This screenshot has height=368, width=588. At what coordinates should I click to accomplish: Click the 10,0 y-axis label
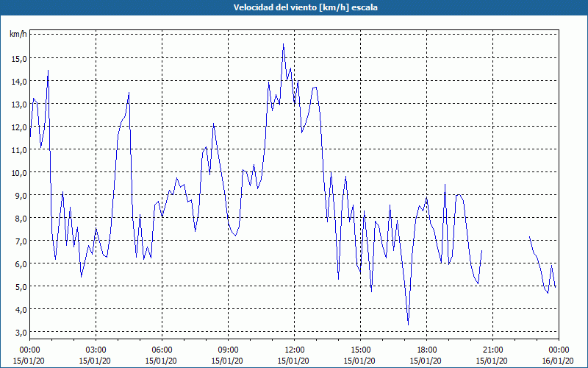[x=20, y=173]
